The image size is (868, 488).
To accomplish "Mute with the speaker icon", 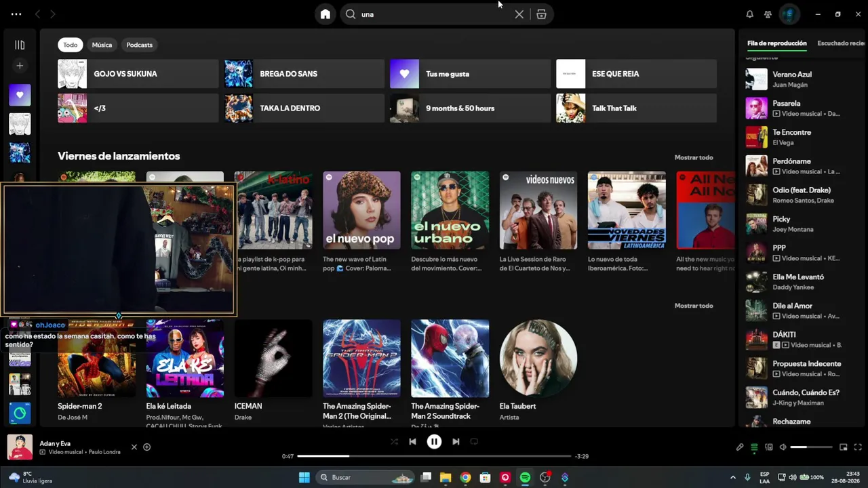I will (x=783, y=447).
